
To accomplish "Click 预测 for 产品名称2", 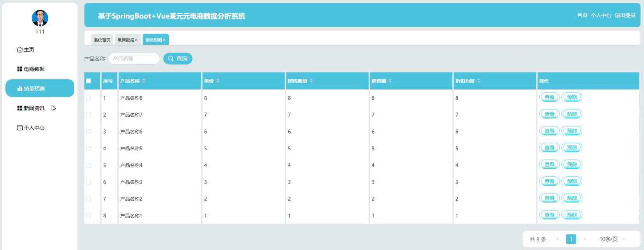I will [572, 198].
